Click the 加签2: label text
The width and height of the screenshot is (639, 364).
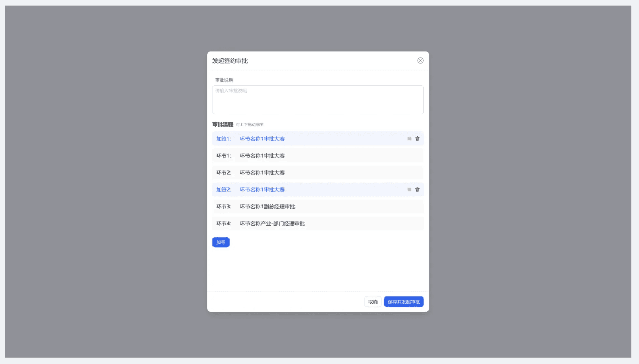pyautogui.click(x=224, y=190)
